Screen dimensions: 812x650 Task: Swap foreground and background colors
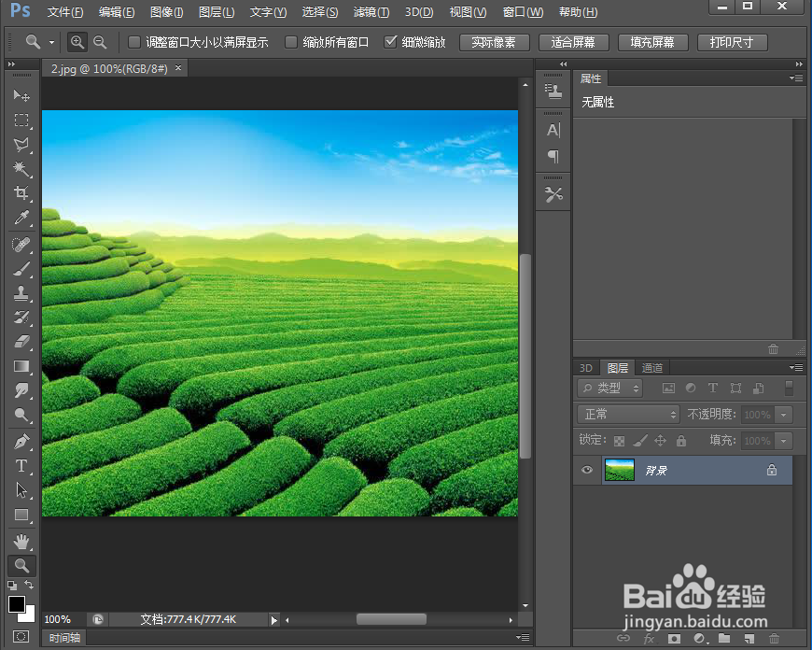pos(29,585)
